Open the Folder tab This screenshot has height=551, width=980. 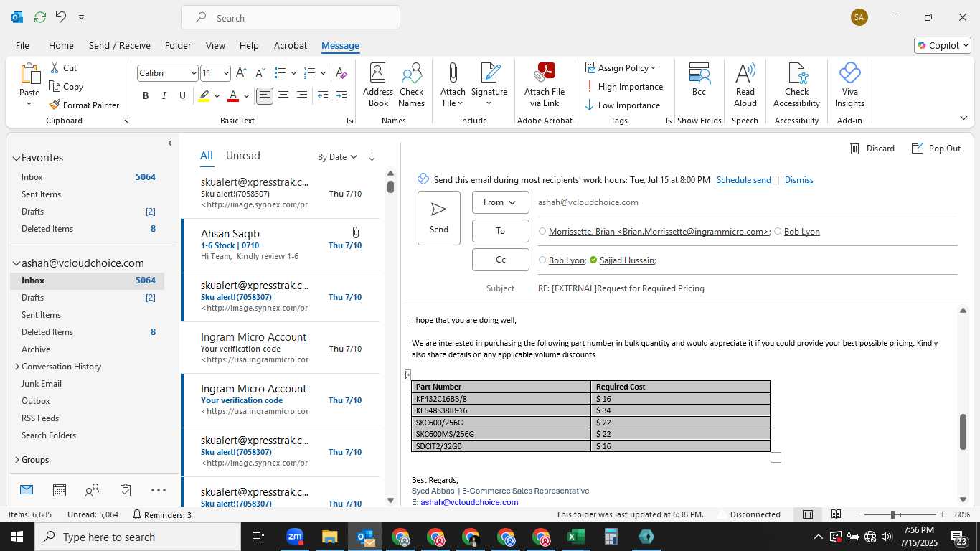[178, 45]
